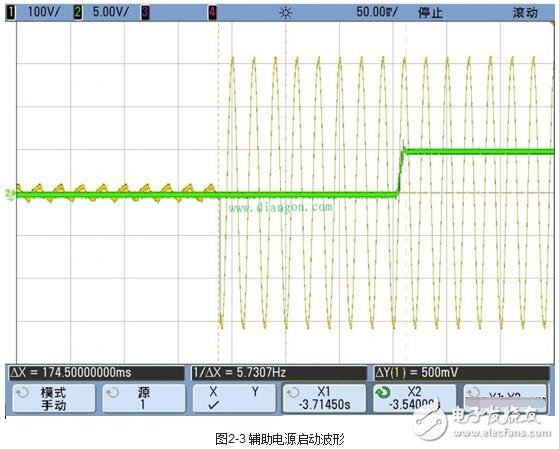Click the 滚动 roll mode label
Image resolution: width=559 pixels, height=449 pixels.
pos(525,13)
